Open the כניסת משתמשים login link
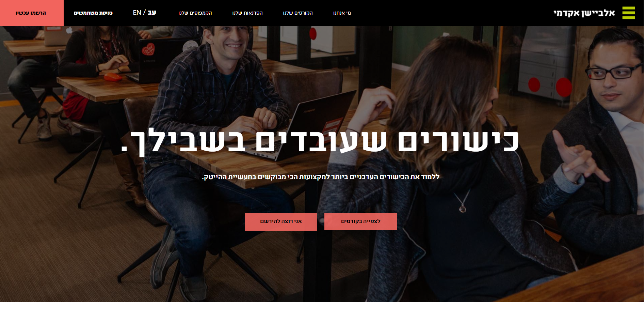 click(93, 13)
